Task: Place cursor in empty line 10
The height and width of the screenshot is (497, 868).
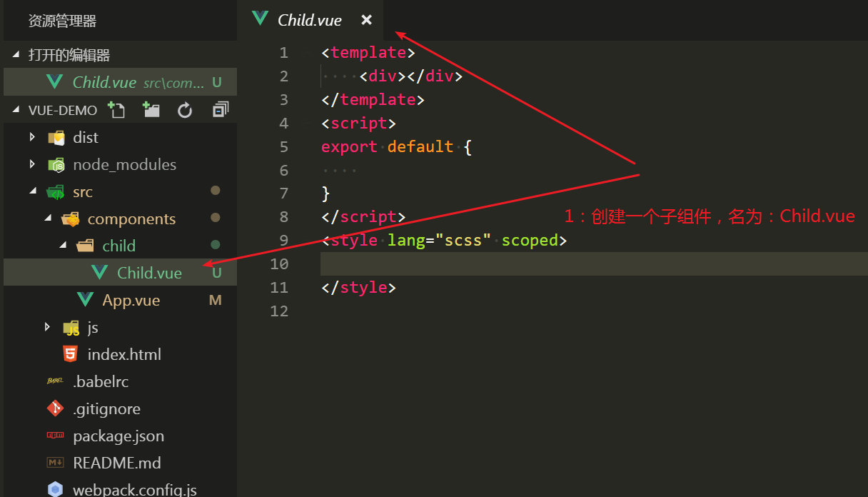Action: tap(594, 264)
